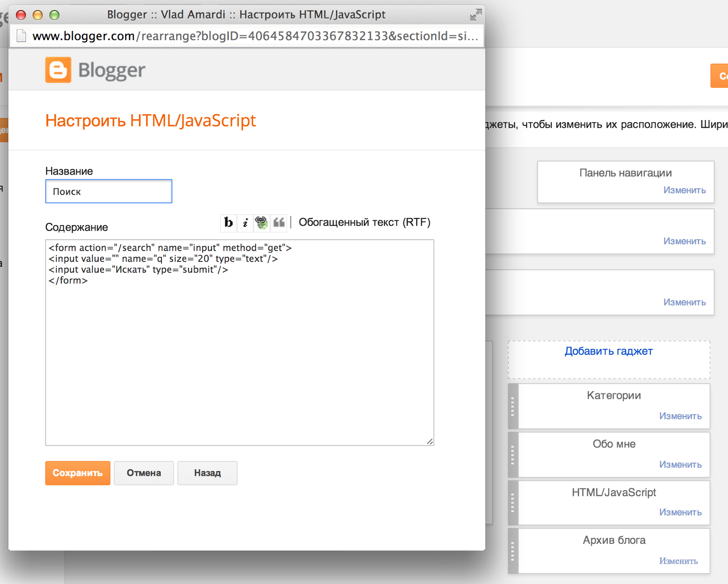Click the textarea resize grip corner

[430, 441]
